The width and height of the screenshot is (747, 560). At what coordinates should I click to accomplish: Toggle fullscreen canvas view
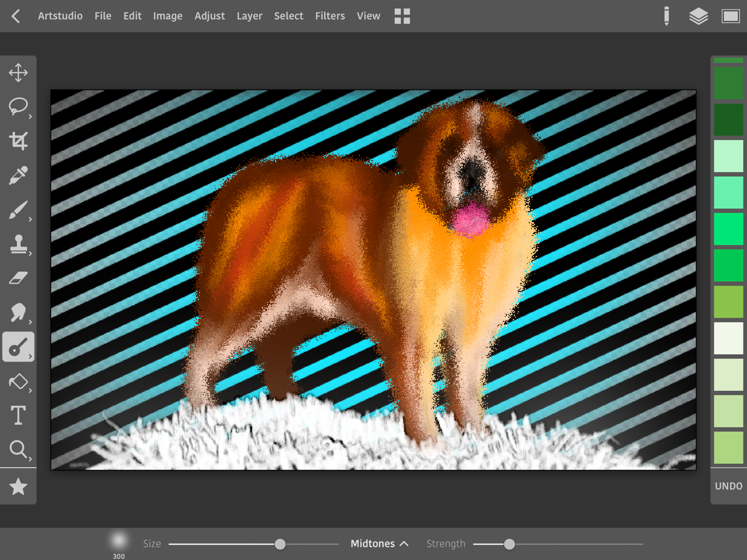[x=730, y=16]
